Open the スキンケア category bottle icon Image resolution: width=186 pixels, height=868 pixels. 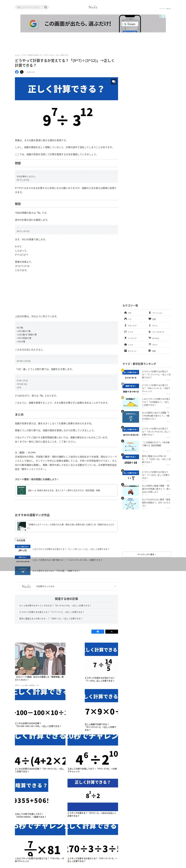pyautogui.click(x=126, y=325)
